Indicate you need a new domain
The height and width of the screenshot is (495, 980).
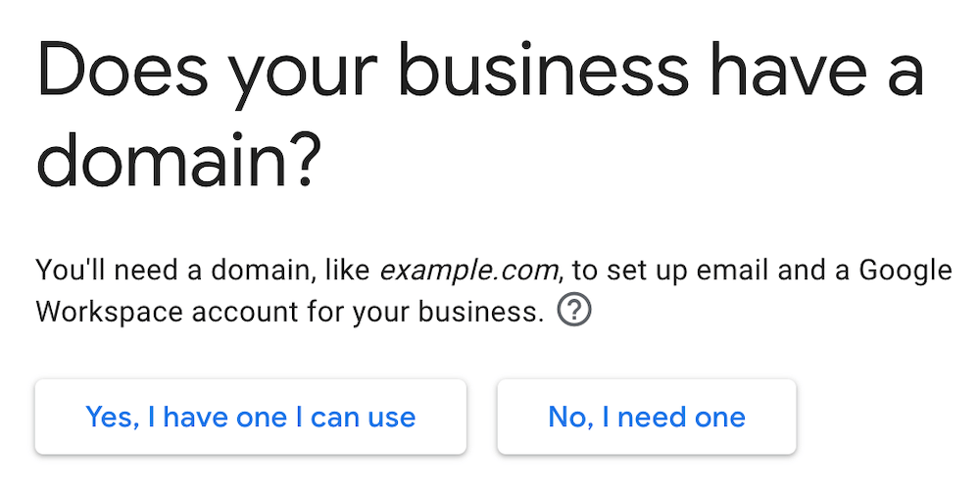point(647,417)
